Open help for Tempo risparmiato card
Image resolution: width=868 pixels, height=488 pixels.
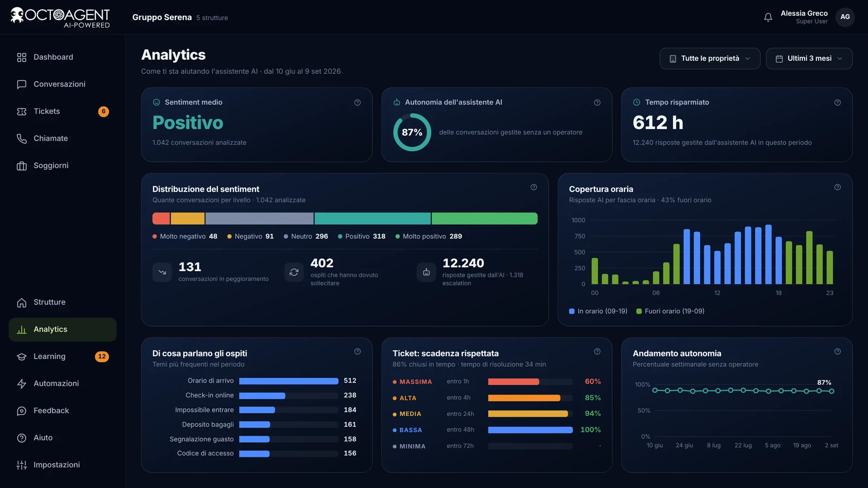point(838,102)
